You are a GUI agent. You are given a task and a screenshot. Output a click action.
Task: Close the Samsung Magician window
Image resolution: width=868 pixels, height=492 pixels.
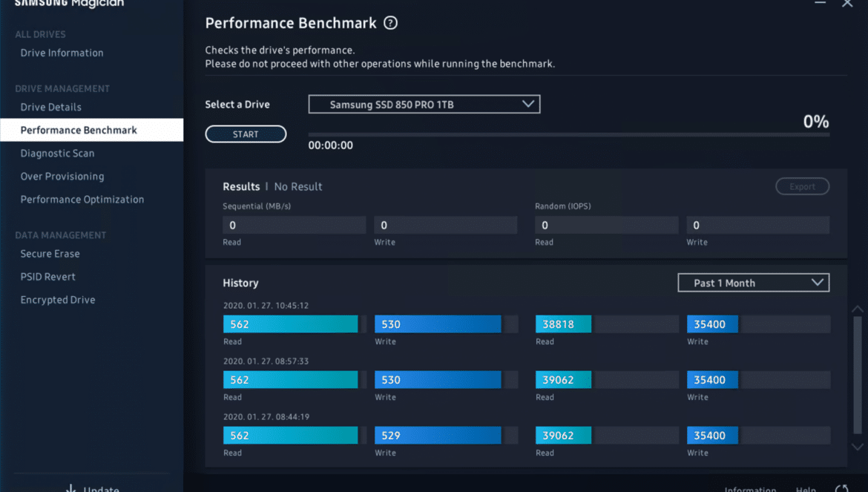(x=847, y=3)
